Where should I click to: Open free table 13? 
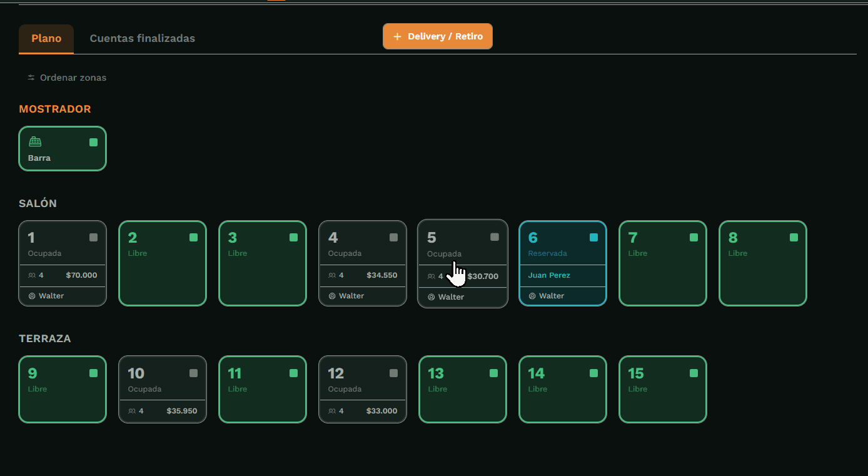pyautogui.click(x=463, y=389)
